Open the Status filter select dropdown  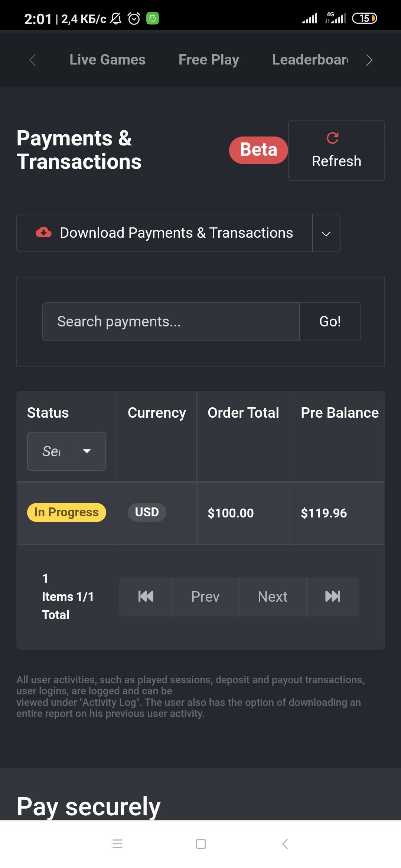point(66,451)
